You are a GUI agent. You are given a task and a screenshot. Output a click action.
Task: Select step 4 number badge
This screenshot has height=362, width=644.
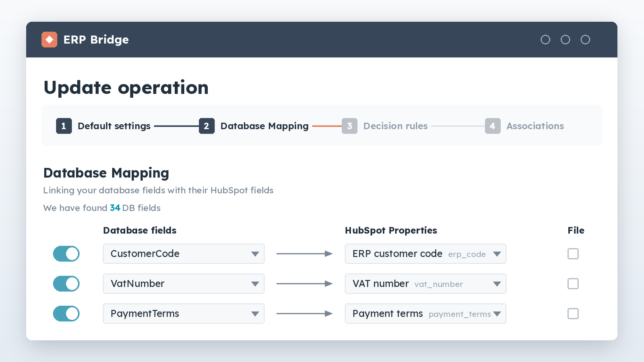pos(493,126)
